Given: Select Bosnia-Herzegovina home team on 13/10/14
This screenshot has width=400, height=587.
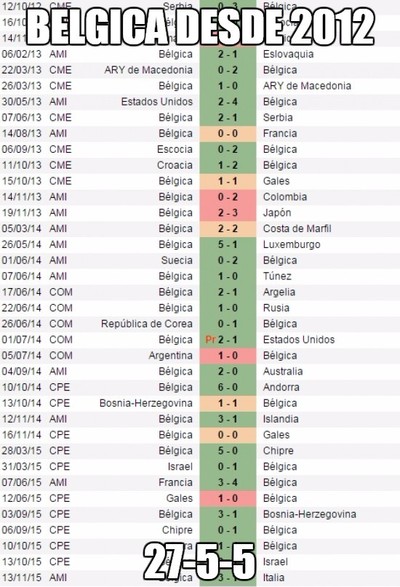Looking at the screenshot, I should pyautogui.click(x=146, y=403).
